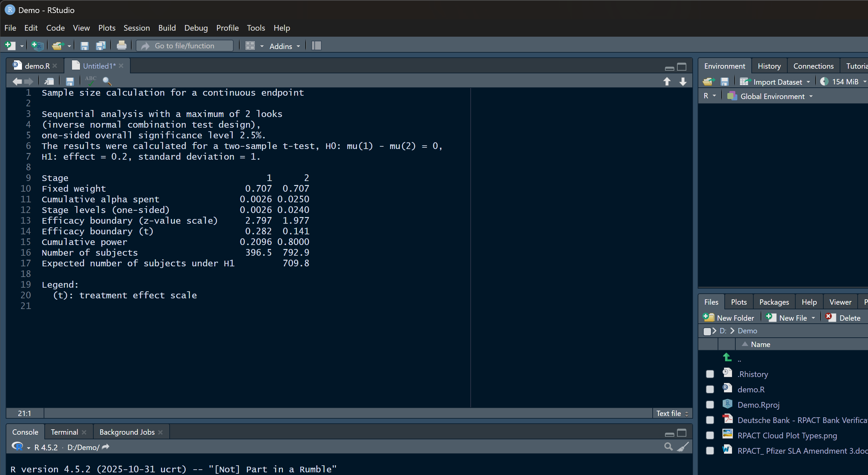Tick the checkbox for .Rhistory
Image resolution: width=868 pixels, height=475 pixels.
click(x=710, y=374)
